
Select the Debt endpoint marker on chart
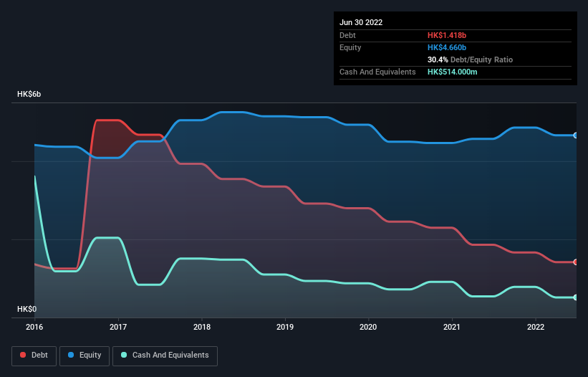(x=576, y=262)
